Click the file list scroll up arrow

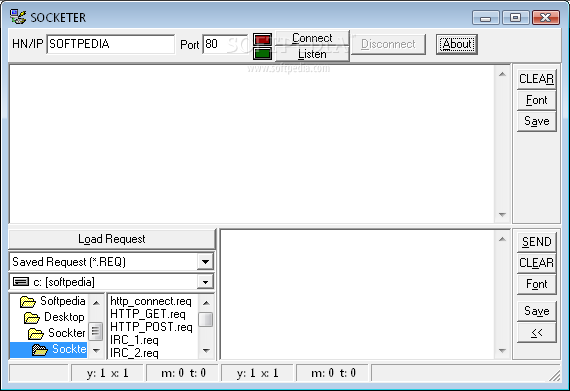click(x=206, y=303)
